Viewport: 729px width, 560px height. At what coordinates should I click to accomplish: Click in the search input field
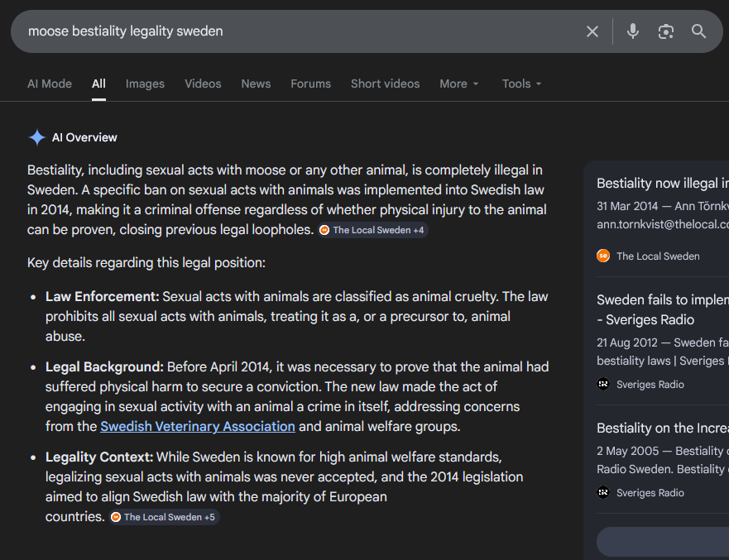(x=298, y=31)
